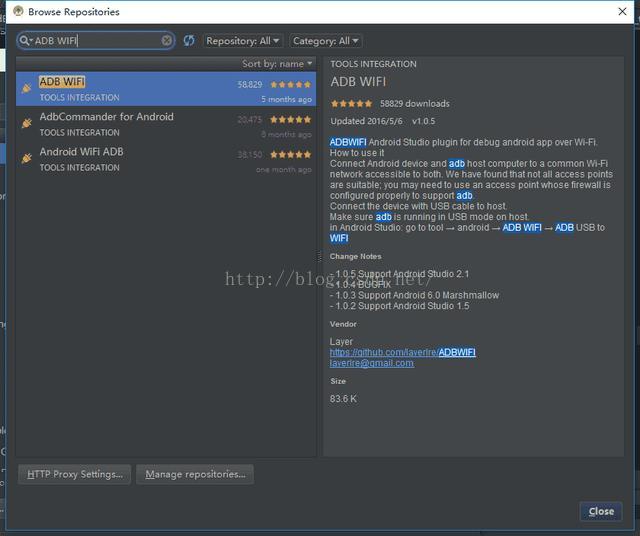Click the '83.6 K' size value
The width and height of the screenshot is (640, 536).
(343, 398)
